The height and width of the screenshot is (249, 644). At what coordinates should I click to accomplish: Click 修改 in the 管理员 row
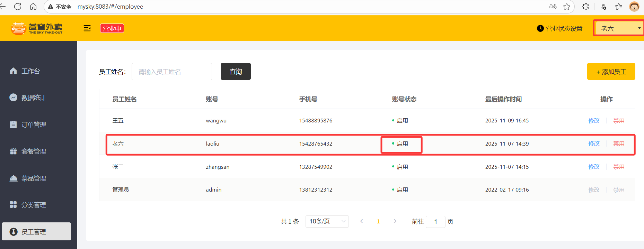pyautogui.click(x=594, y=190)
